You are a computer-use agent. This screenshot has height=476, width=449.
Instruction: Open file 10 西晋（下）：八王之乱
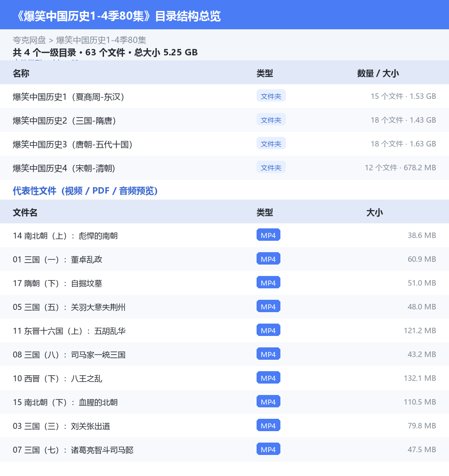(57, 379)
